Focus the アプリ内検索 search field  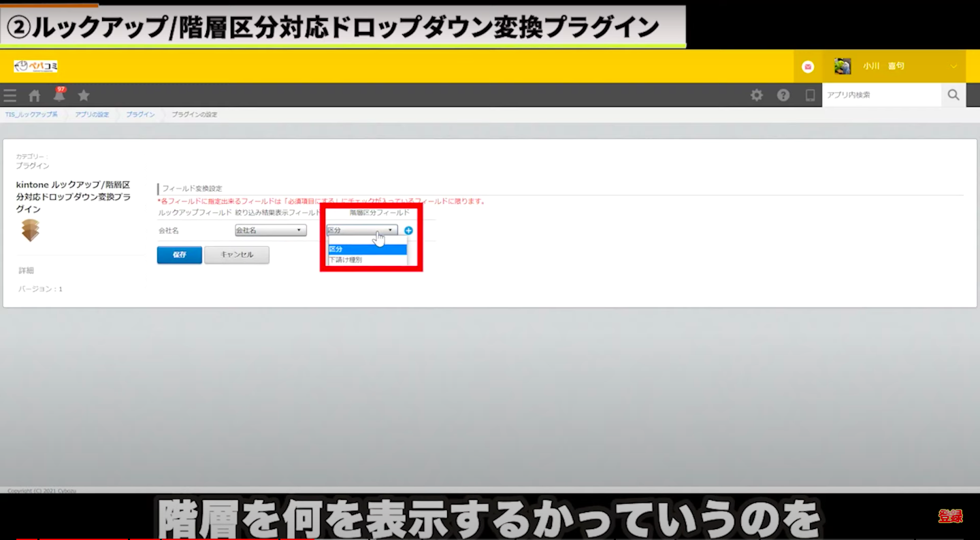(881, 95)
